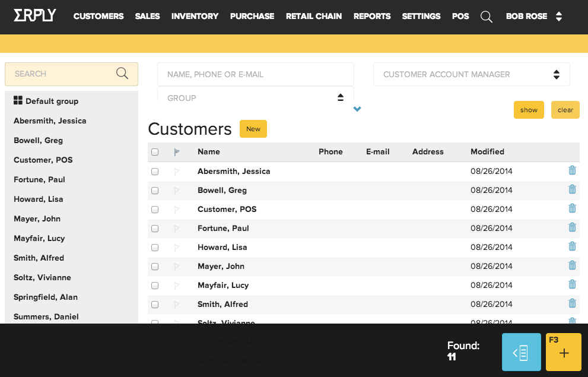Open the Customer Account Manager dropdown
The height and width of the screenshot is (377, 588).
[471, 74]
